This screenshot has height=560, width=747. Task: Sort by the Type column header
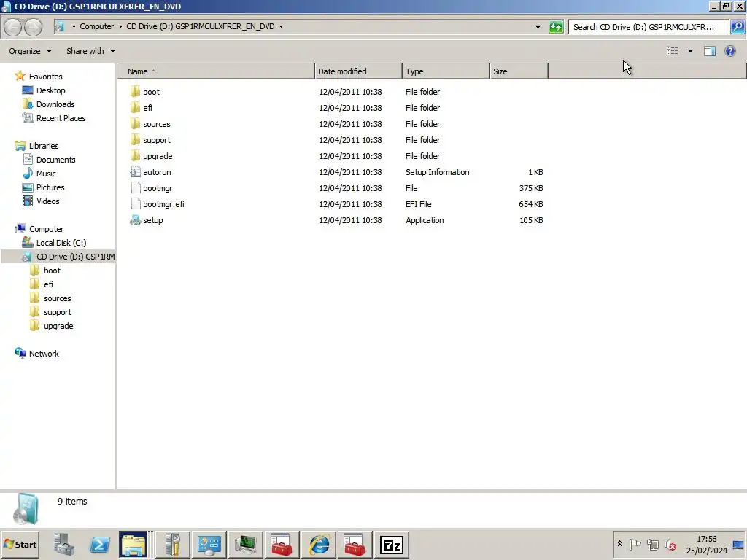click(446, 71)
